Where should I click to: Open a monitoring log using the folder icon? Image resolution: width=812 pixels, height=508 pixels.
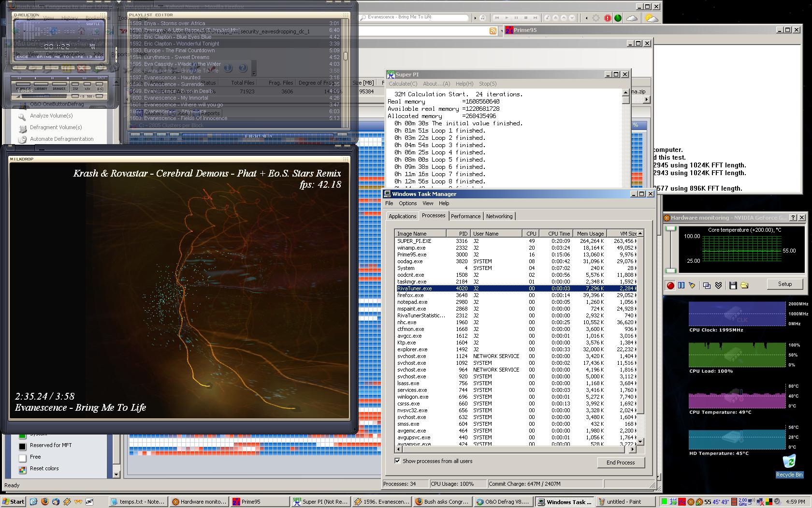point(744,285)
